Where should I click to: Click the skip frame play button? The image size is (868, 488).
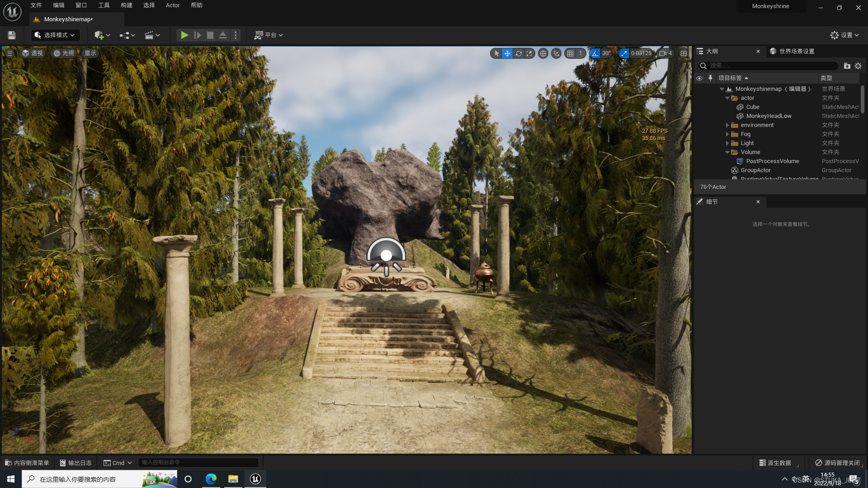point(198,35)
